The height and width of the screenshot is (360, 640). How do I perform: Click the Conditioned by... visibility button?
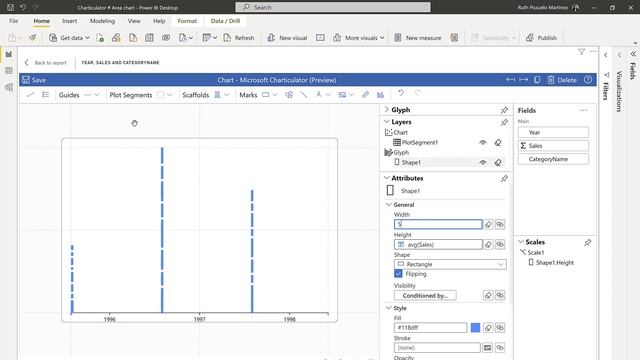(425, 296)
